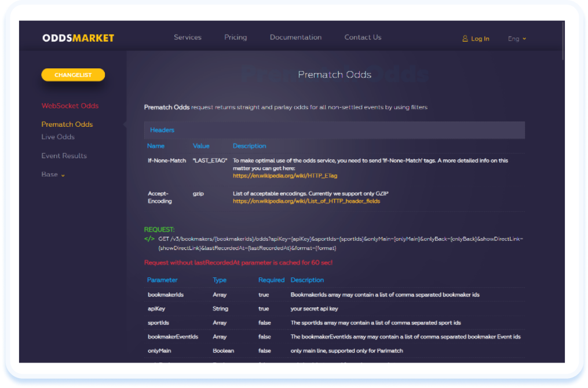588x388 pixels.
Task: Open the List_of_HTTP_header_fields link
Action: tap(306, 201)
